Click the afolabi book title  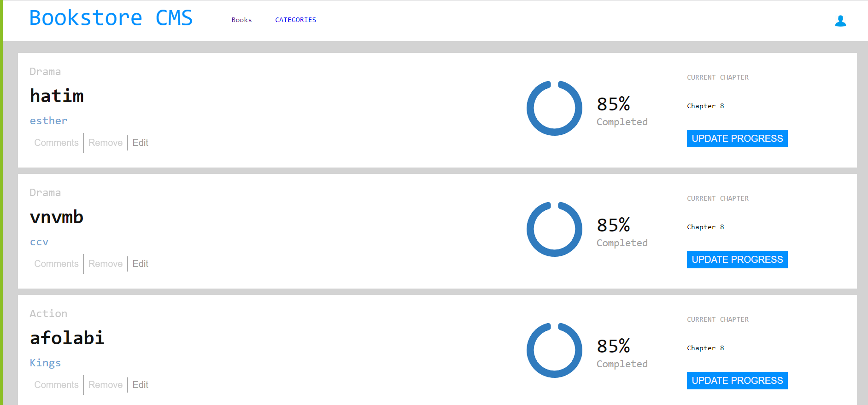point(67,338)
